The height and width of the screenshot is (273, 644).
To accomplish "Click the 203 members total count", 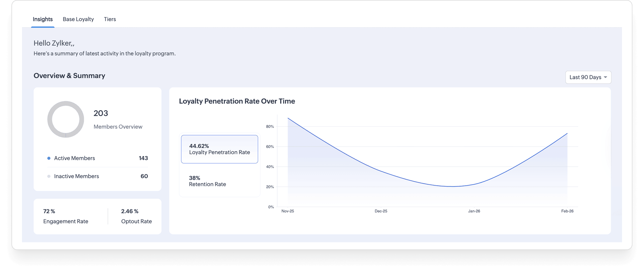I will pos(101,113).
